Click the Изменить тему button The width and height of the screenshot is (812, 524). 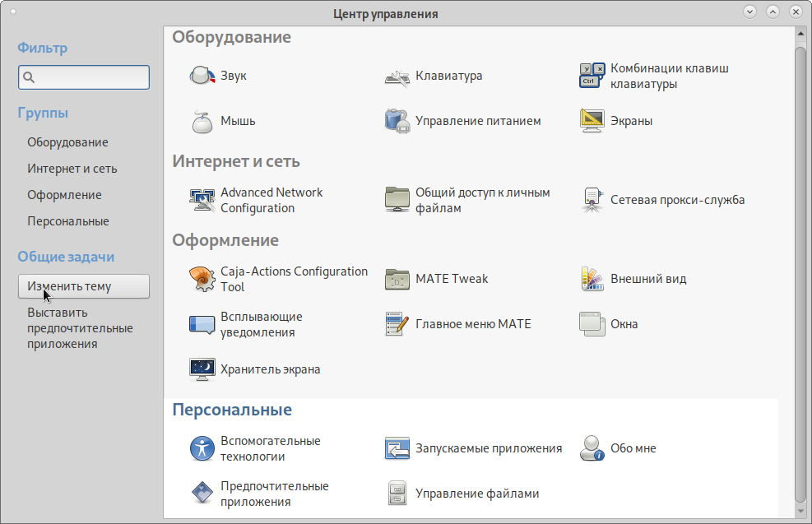coord(84,286)
